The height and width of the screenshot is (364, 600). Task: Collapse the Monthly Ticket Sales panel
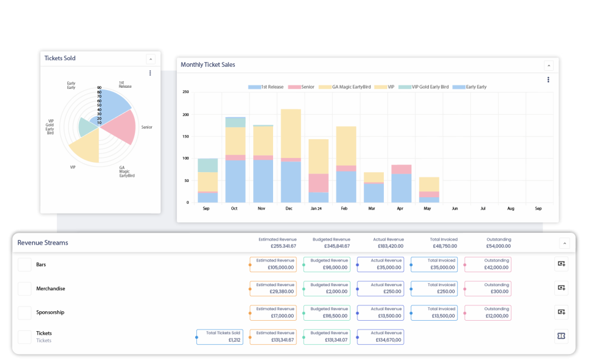pos(548,66)
